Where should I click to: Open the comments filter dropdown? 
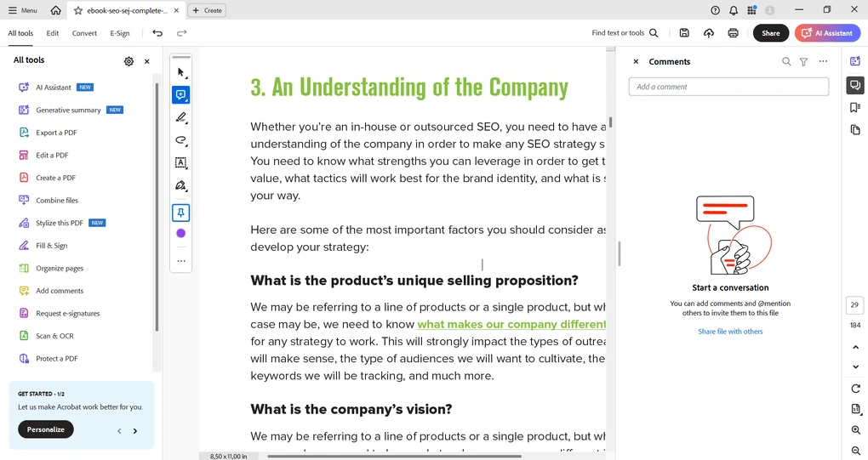803,61
